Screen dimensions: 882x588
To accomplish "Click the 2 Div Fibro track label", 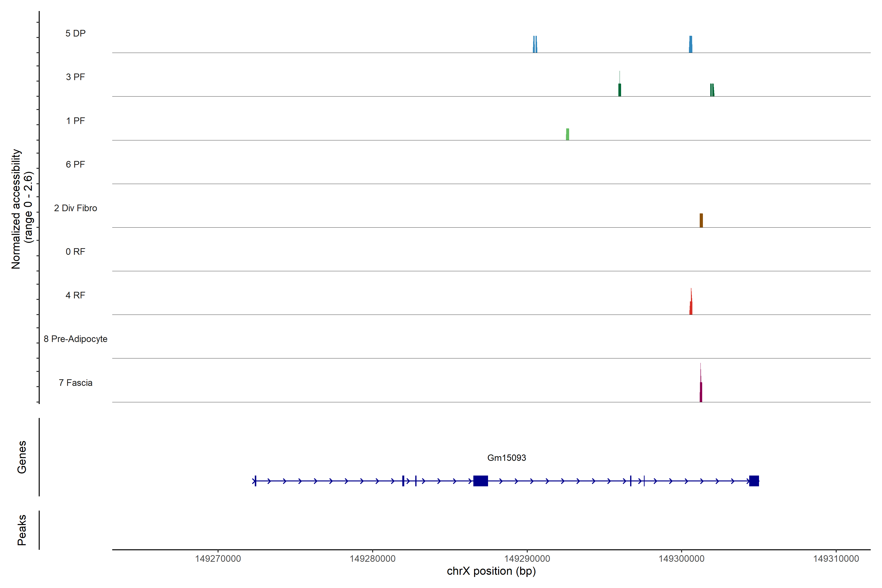I will [75, 208].
